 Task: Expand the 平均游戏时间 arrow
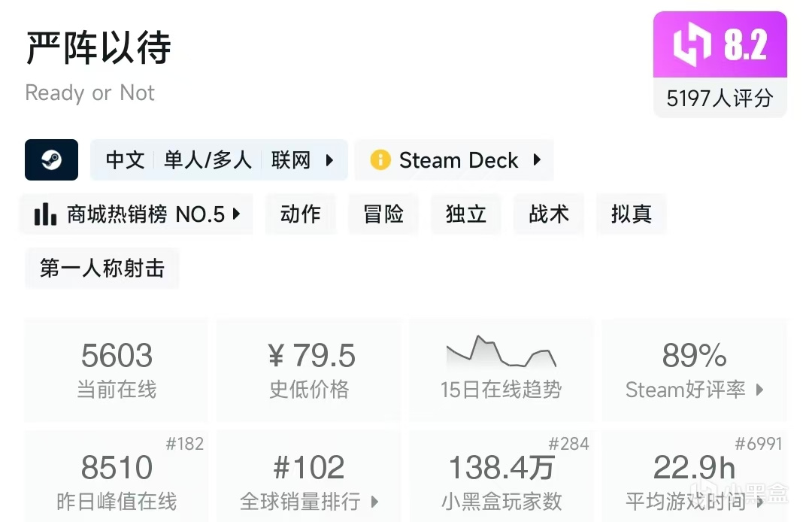click(x=759, y=502)
